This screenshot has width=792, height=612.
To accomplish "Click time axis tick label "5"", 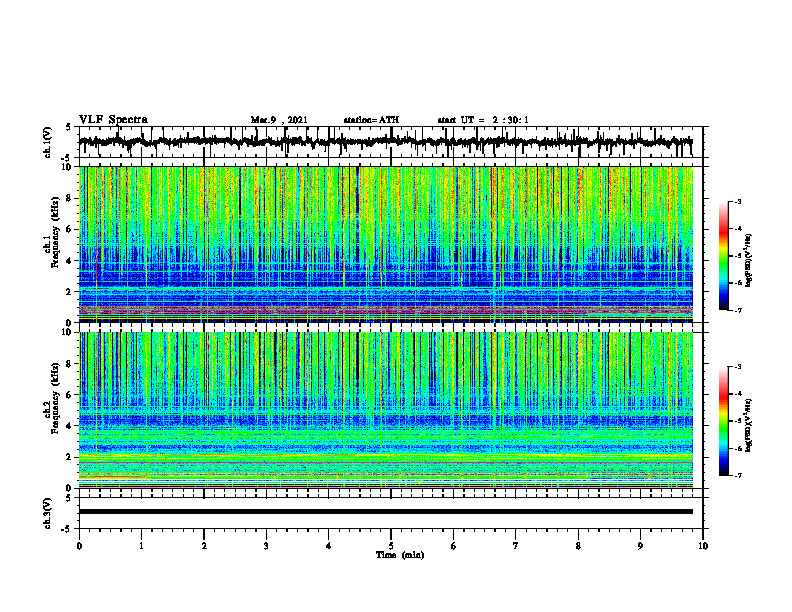I will pyautogui.click(x=391, y=546).
